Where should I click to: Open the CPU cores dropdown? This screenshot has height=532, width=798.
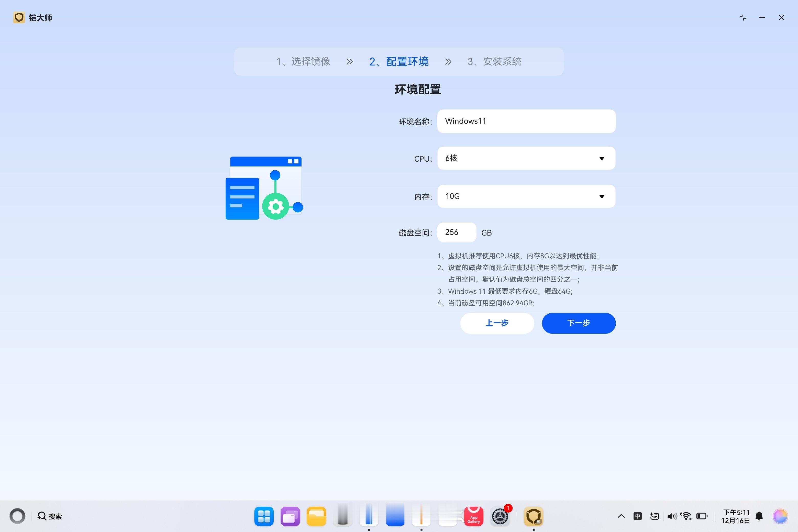[x=526, y=158]
